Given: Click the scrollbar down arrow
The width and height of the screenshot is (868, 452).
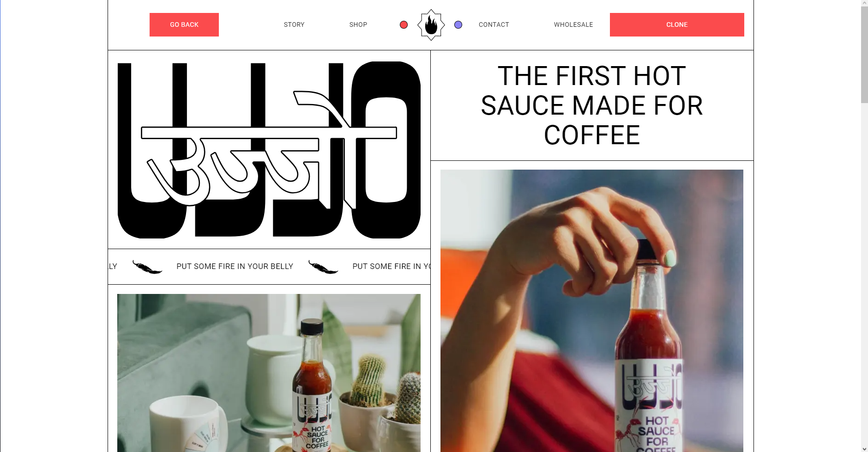Looking at the screenshot, I should tap(864, 449).
